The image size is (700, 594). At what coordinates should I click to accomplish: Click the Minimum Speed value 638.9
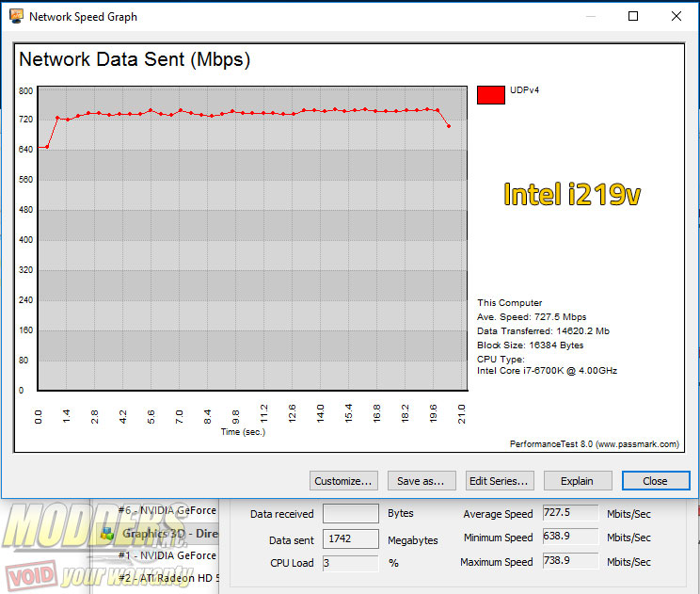[x=570, y=536]
